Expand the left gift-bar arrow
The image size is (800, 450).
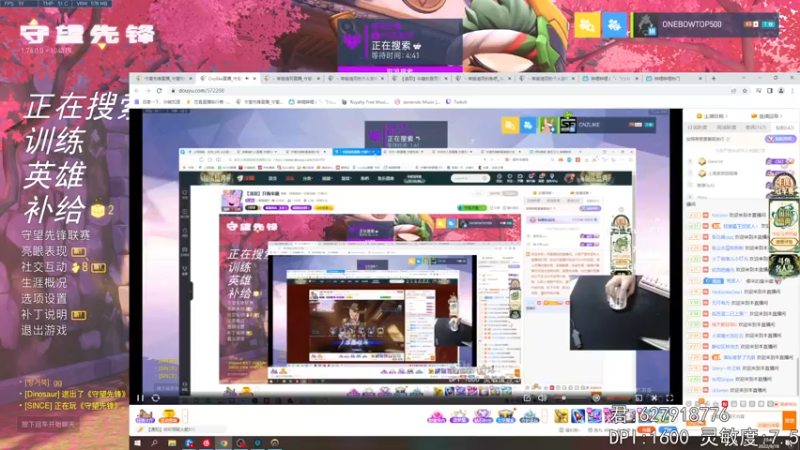click(185, 416)
